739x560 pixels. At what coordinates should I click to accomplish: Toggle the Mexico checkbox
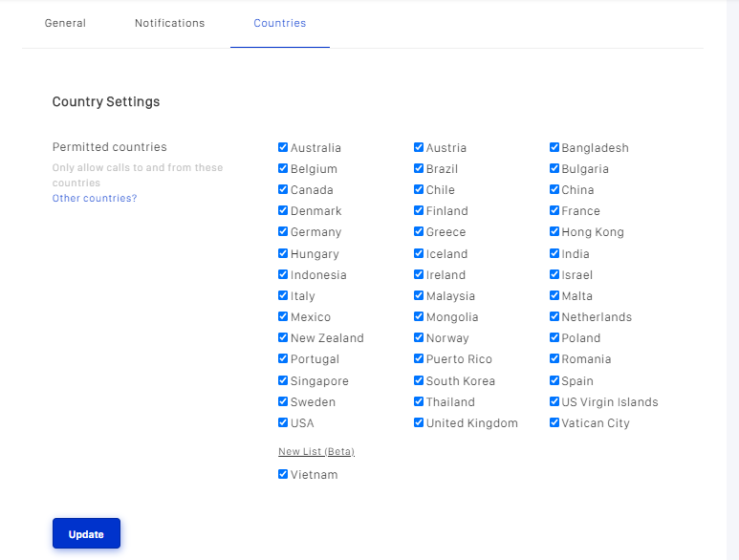(283, 316)
